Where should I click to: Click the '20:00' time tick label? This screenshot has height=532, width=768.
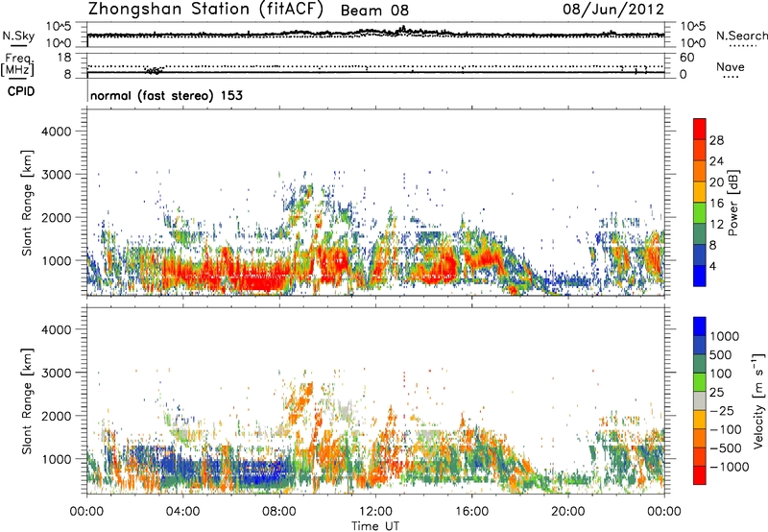(567, 512)
